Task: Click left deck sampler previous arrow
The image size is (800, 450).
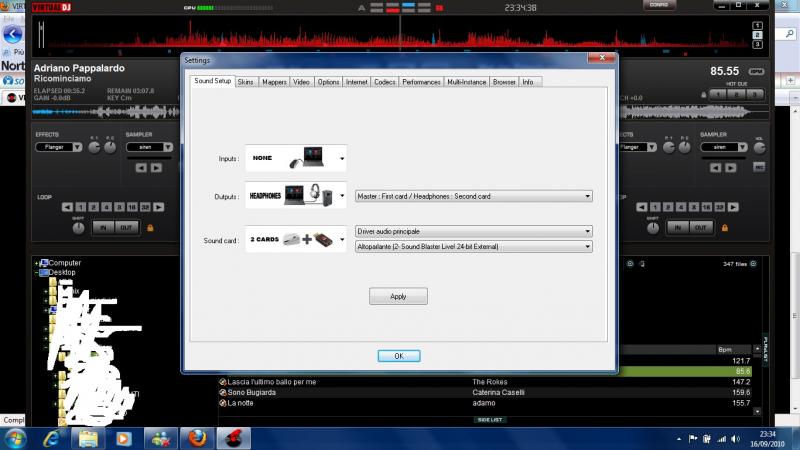Action: point(141,167)
